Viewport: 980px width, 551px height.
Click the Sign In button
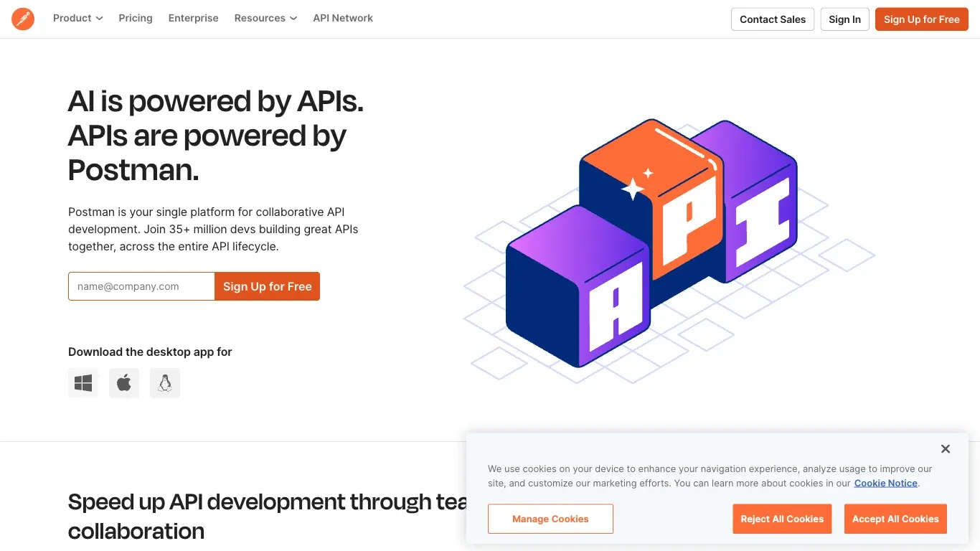[844, 19]
